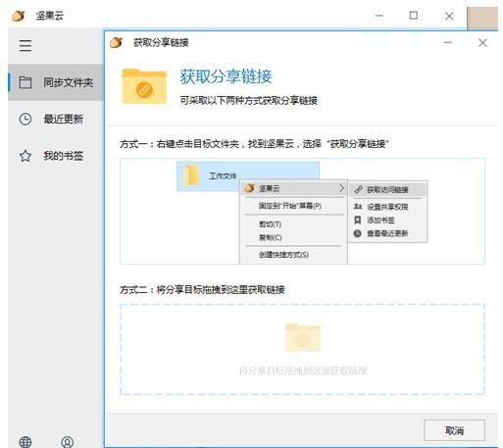Select 同步文件夹 in the sidebar
This screenshot has height=448, width=503.
click(56, 82)
